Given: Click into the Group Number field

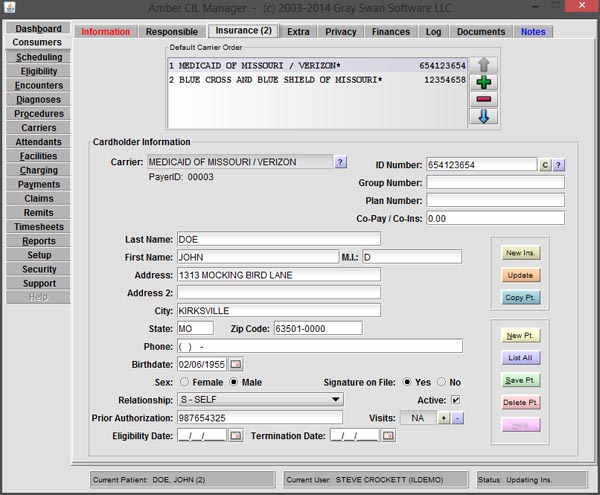Looking at the screenshot, I should click(495, 183).
